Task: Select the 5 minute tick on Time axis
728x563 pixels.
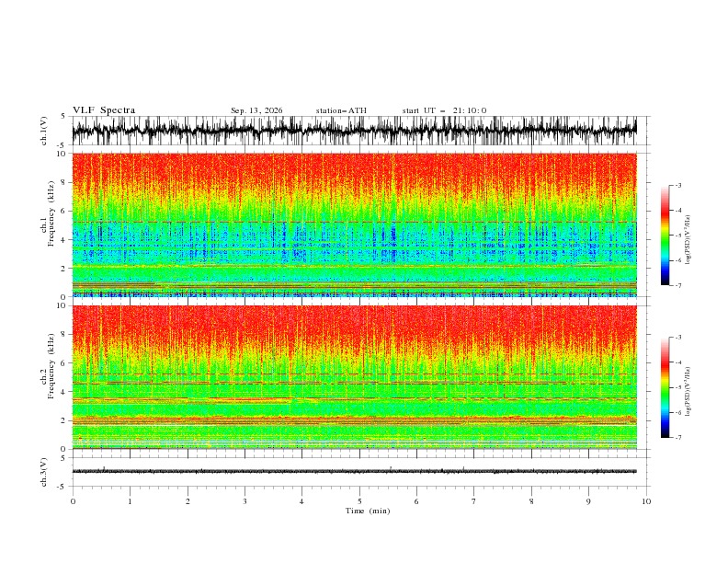Action: (x=359, y=501)
